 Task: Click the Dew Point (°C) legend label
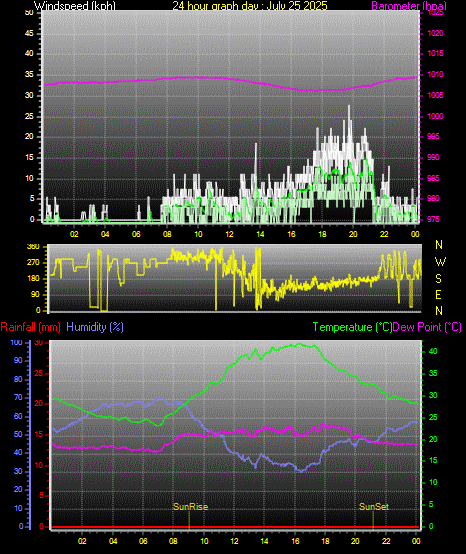(x=427, y=327)
